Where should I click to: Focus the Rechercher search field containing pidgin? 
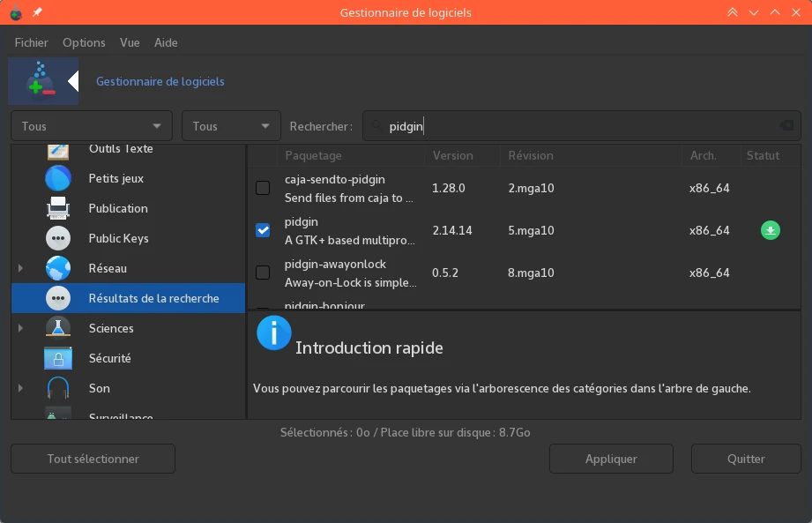pyautogui.click(x=582, y=126)
